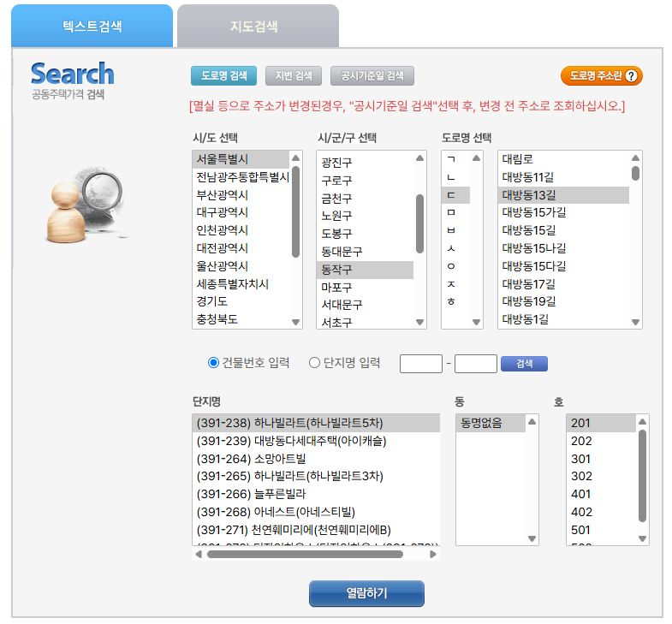Select (391-239) 대방동다세대주택 complex row
The image size is (672, 624).
(x=316, y=441)
